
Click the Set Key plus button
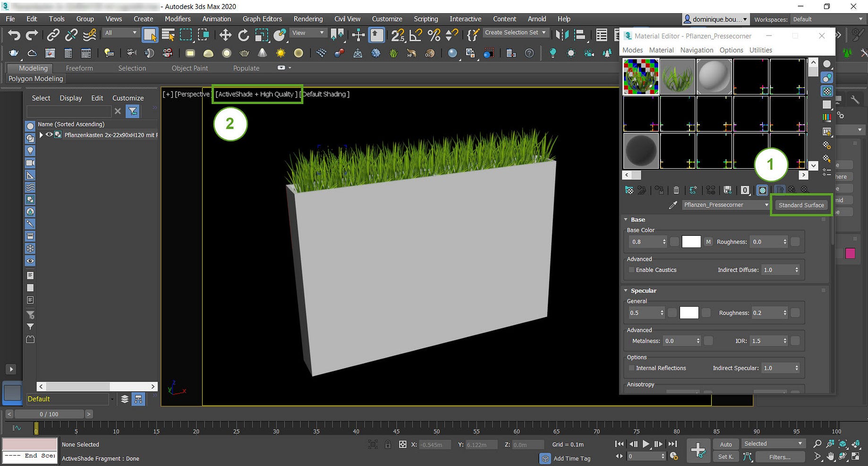coord(698,450)
